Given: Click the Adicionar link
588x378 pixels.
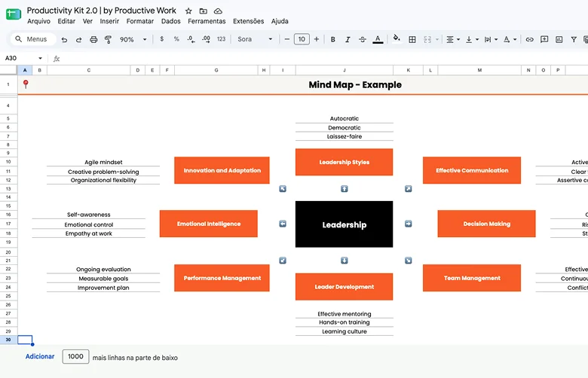Looking at the screenshot, I should click(40, 357).
